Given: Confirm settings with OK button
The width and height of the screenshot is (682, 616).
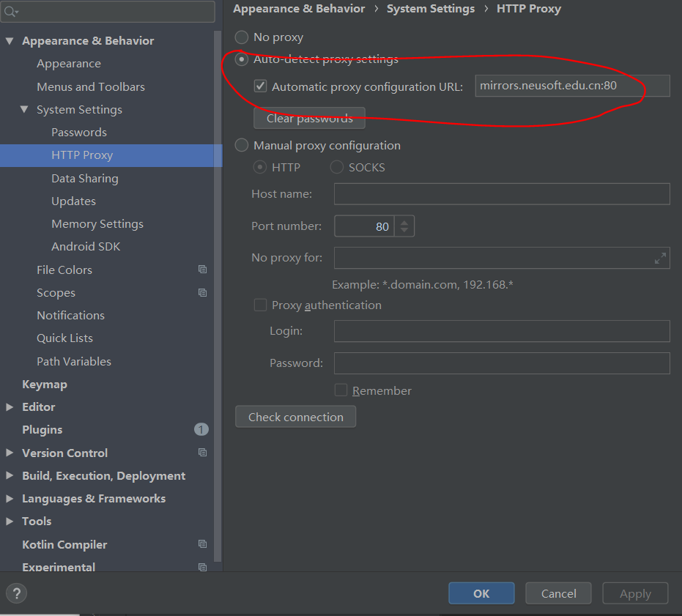Looking at the screenshot, I should pyautogui.click(x=481, y=593).
